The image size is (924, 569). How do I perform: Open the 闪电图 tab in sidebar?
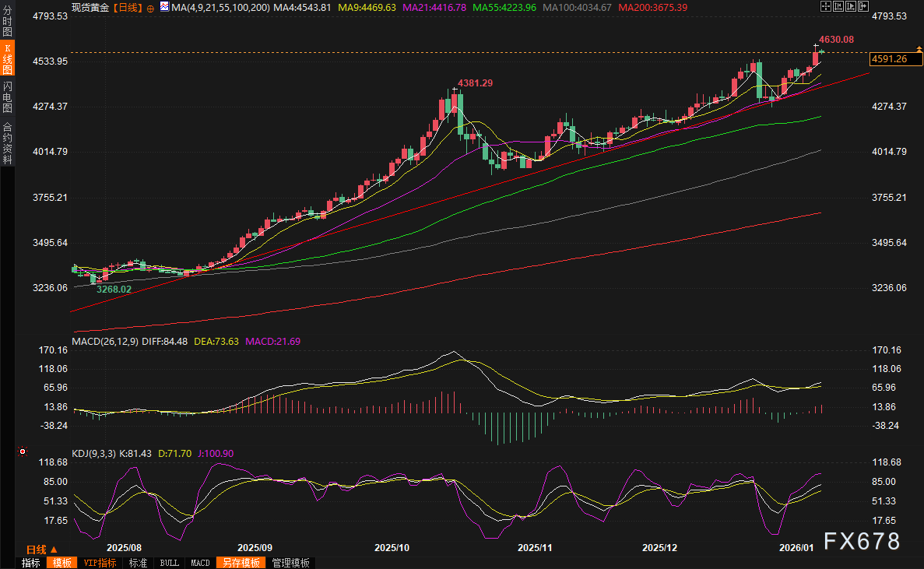tap(7, 97)
